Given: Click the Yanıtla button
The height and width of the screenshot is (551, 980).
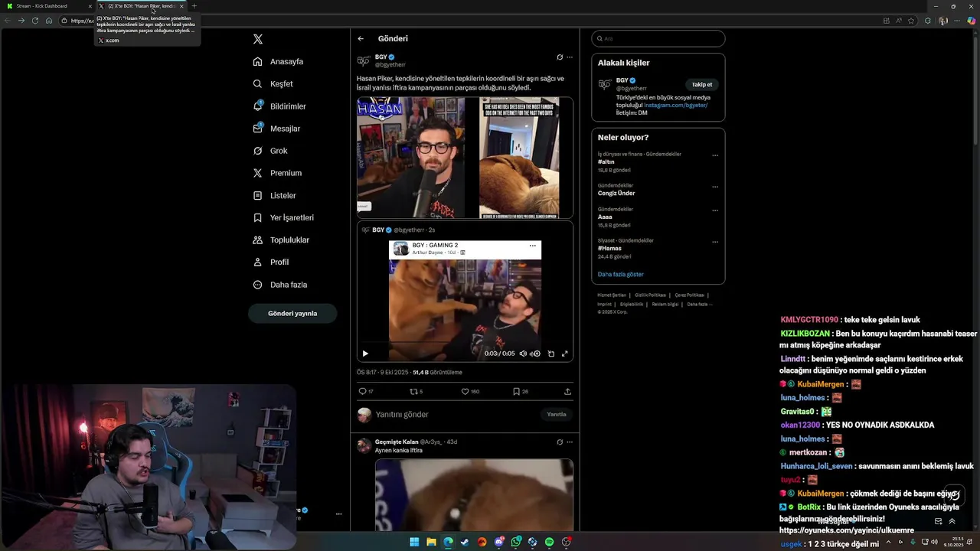Looking at the screenshot, I should pos(557,414).
